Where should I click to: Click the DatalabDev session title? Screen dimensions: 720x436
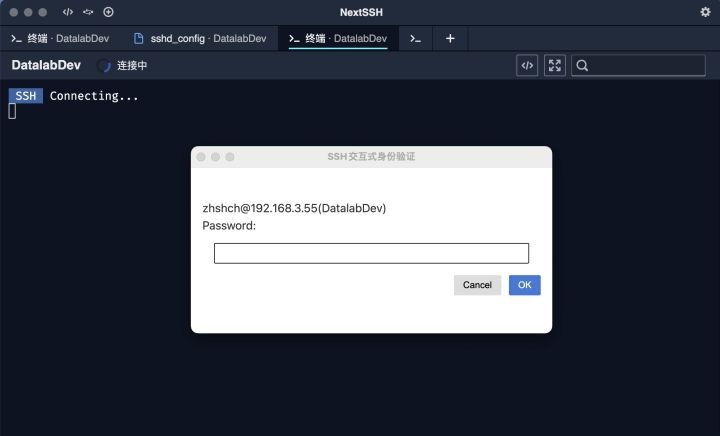pyautogui.click(x=46, y=65)
